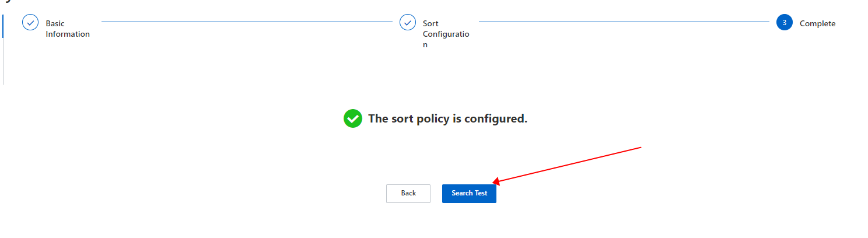
Task: Click connector line after Basic Information step
Action: [x=247, y=22]
